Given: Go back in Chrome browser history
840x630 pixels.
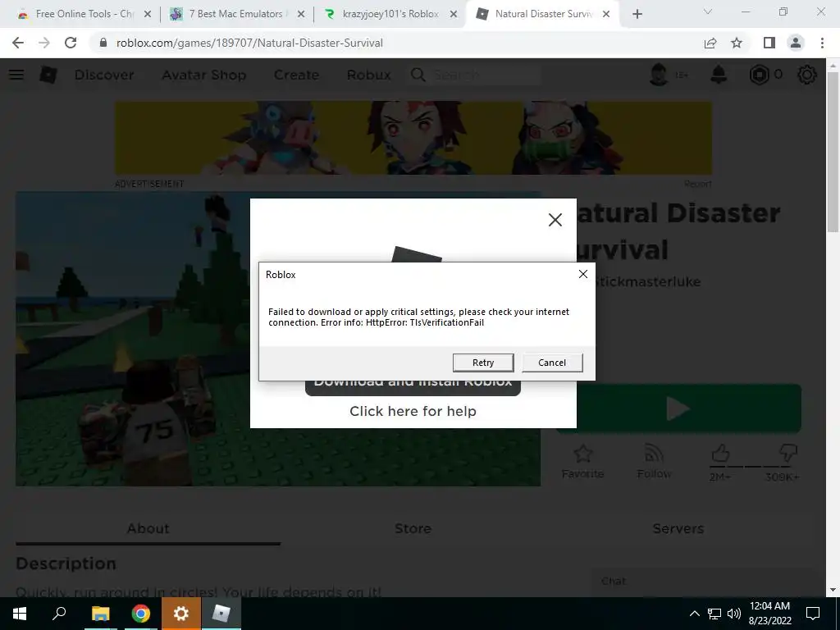Looking at the screenshot, I should click(18, 43).
